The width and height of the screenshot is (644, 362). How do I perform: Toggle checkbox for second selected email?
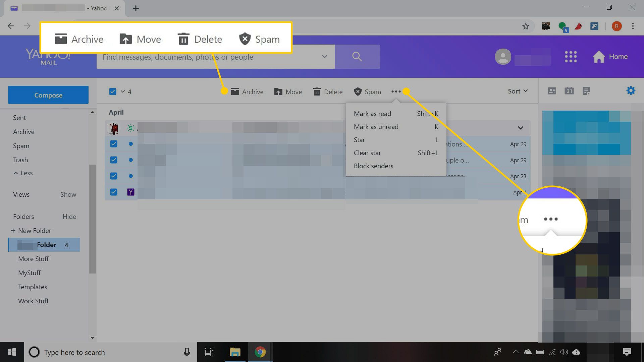(114, 160)
